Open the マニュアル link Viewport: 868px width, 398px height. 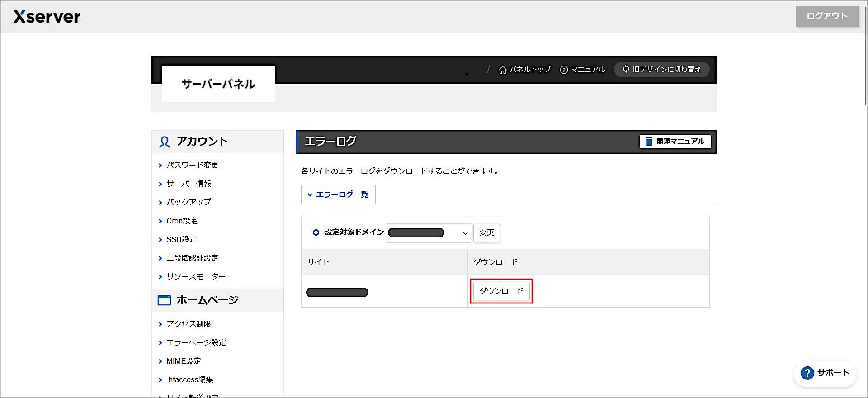[x=582, y=70]
